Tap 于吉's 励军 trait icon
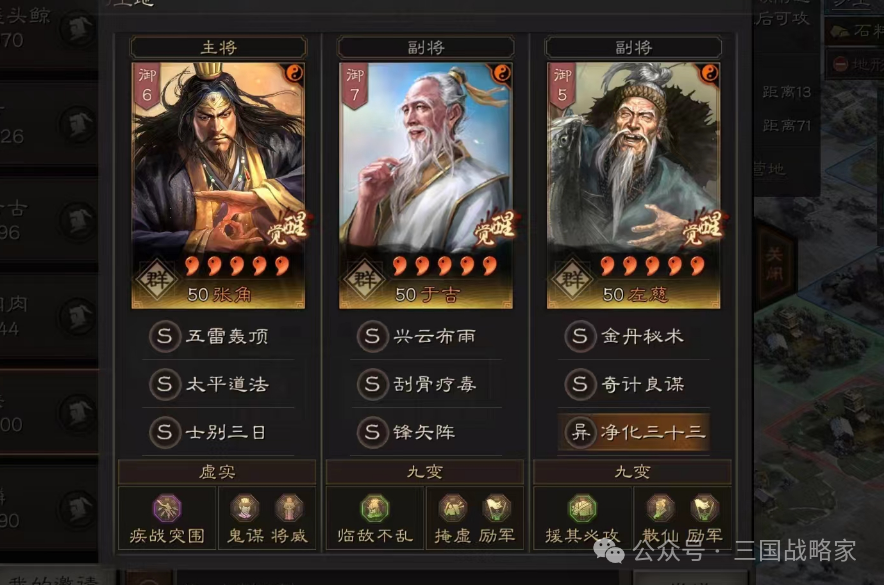 coord(496,508)
